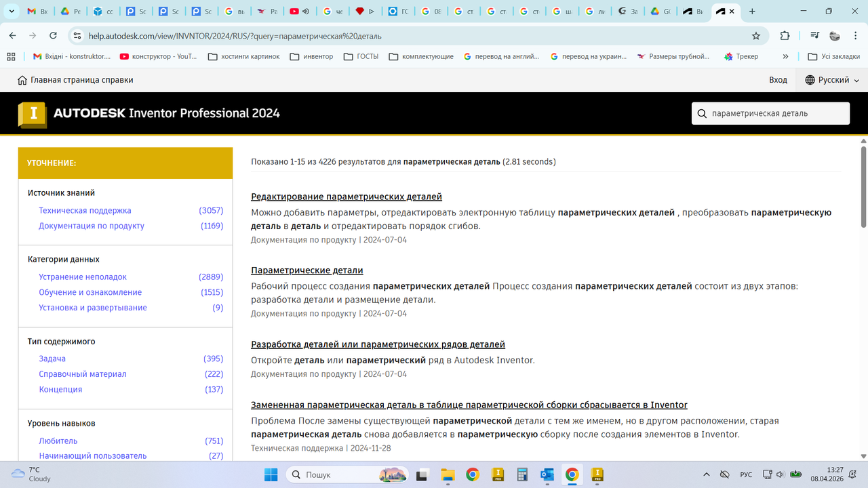Open the Размеры трубной bookmark
Viewport: 868px width, 488px height.
(674, 56)
